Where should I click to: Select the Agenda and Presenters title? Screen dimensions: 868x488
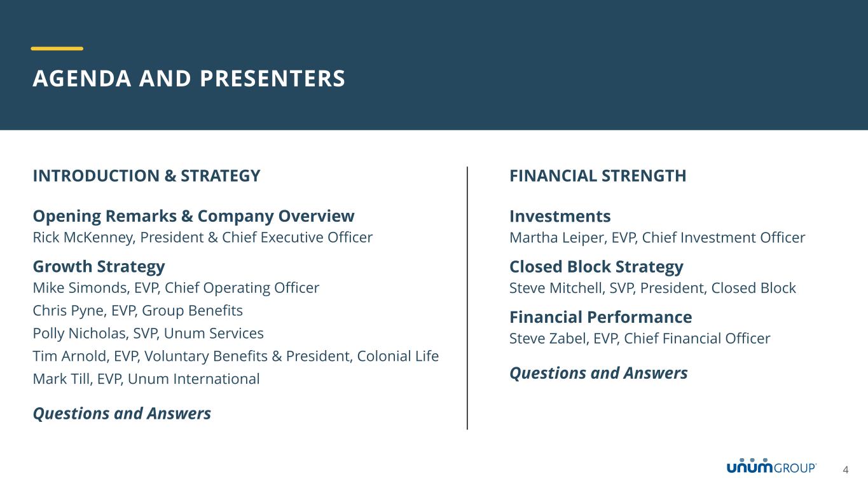pyautogui.click(x=189, y=79)
